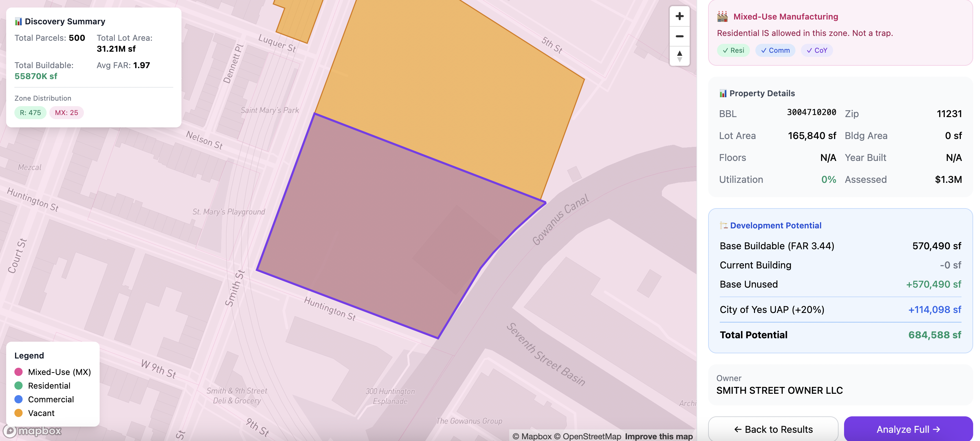Click the crane icon beside Development Potential
This screenshot has width=980, height=441.
click(x=724, y=225)
